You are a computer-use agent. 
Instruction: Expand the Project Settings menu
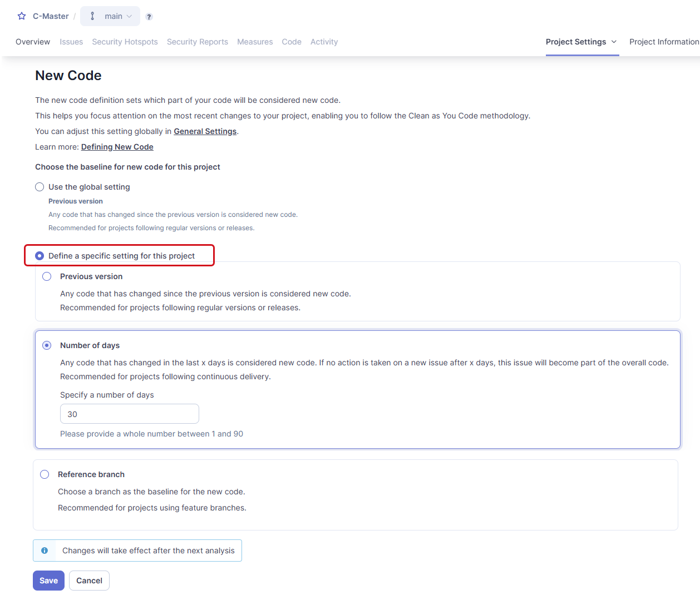582,42
